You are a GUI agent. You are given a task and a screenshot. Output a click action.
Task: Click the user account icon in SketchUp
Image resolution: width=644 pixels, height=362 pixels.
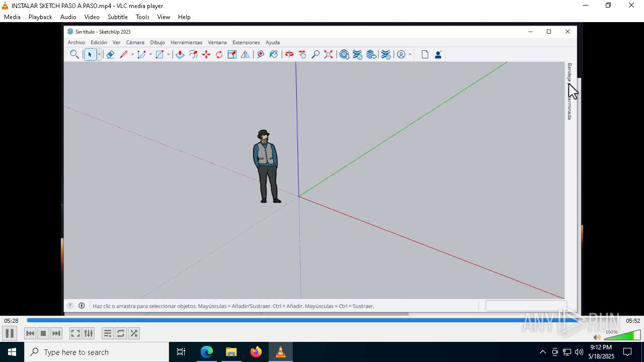pos(401,54)
